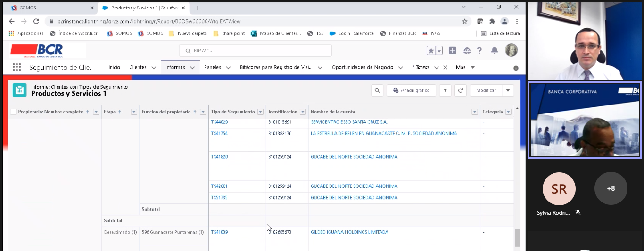The width and height of the screenshot is (644, 251).
Task: Bookmark this page star icon
Action: (465, 21)
